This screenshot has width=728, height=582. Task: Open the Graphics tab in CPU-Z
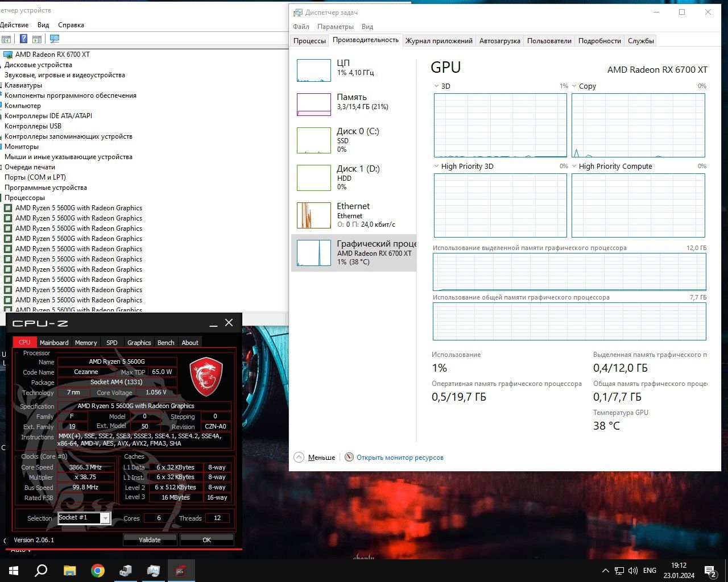coord(139,342)
